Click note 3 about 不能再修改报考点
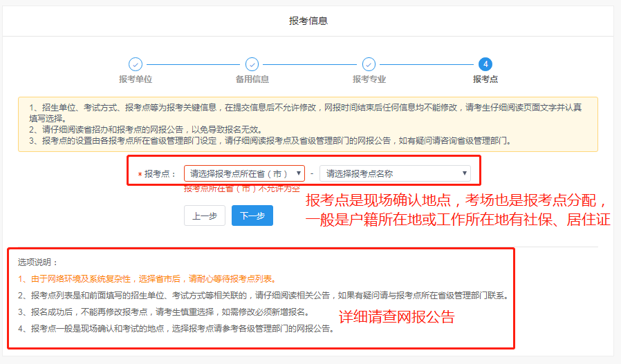The height and width of the screenshot is (364, 621). pos(164,312)
